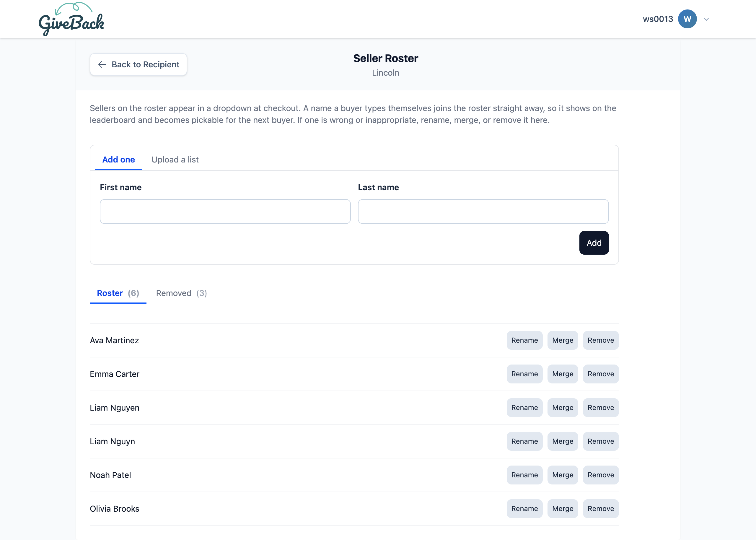756x540 pixels.
Task: Merge Ava Martinez
Action: [x=563, y=340]
